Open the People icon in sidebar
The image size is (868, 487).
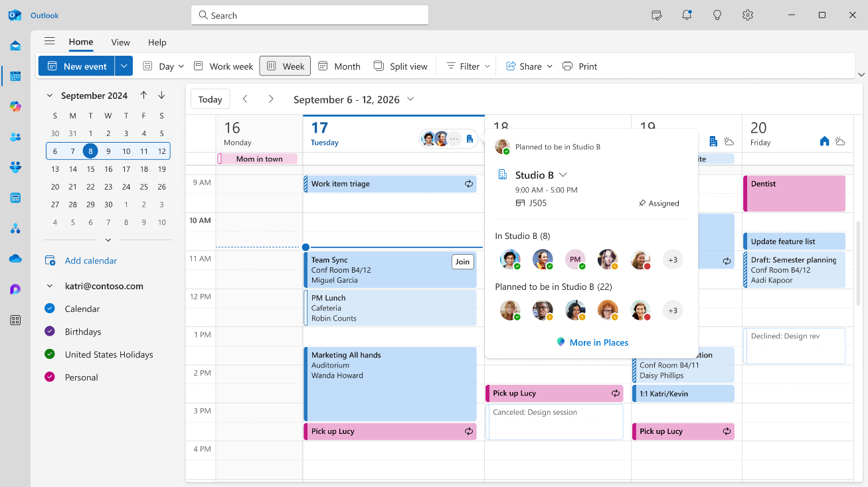tap(15, 137)
